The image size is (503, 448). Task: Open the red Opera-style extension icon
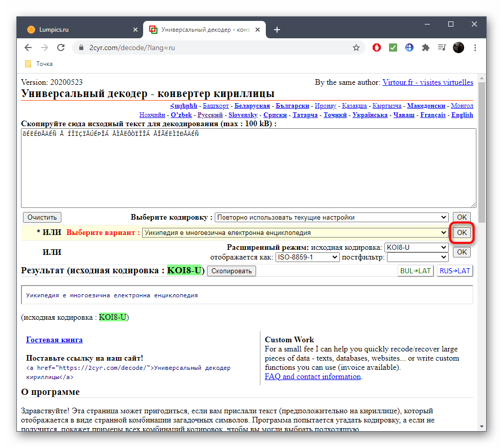[377, 48]
